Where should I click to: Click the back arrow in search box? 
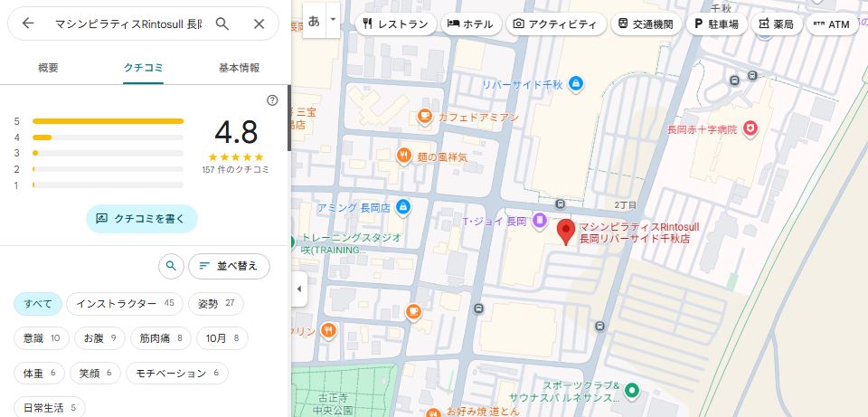click(x=28, y=24)
